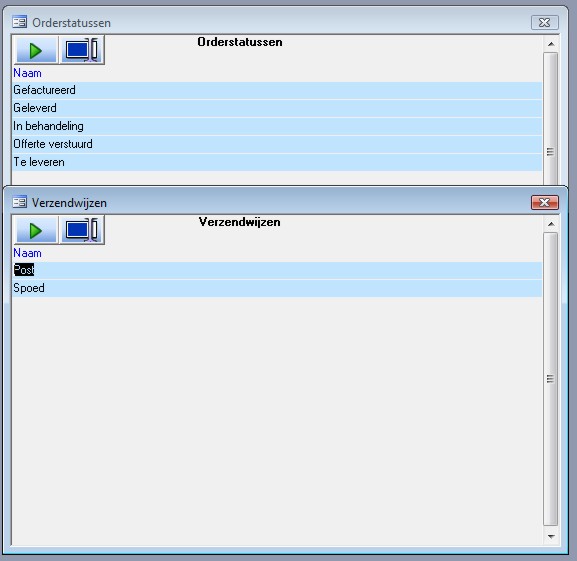
Task: Click blue screen icon in Orderstatussen toolbar
Action: (82, 50)
